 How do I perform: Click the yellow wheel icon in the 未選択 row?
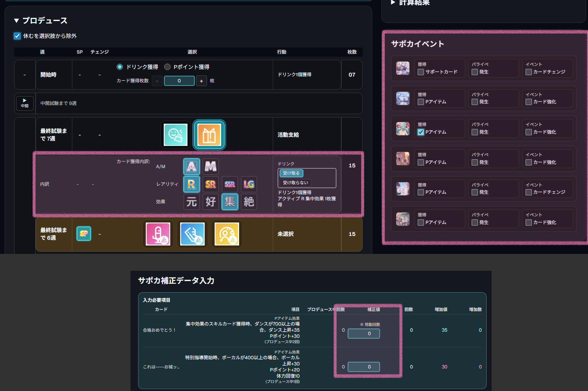[227, 234]
